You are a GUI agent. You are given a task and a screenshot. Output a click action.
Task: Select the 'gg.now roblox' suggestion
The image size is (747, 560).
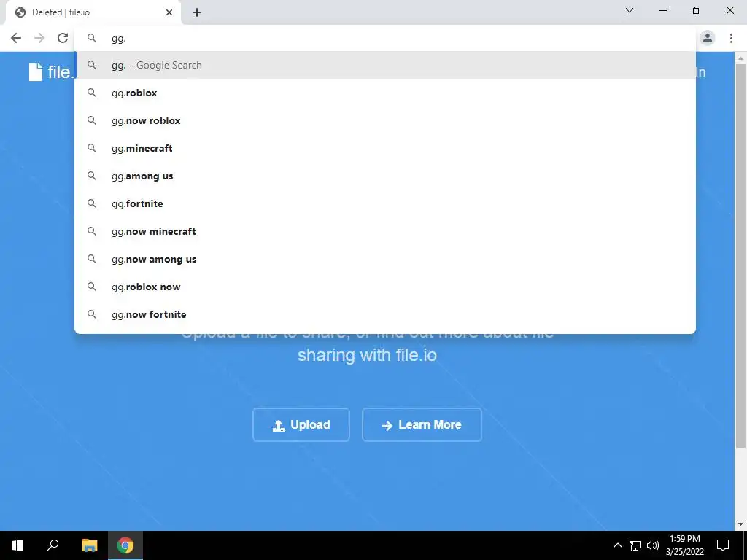point(385,120)
